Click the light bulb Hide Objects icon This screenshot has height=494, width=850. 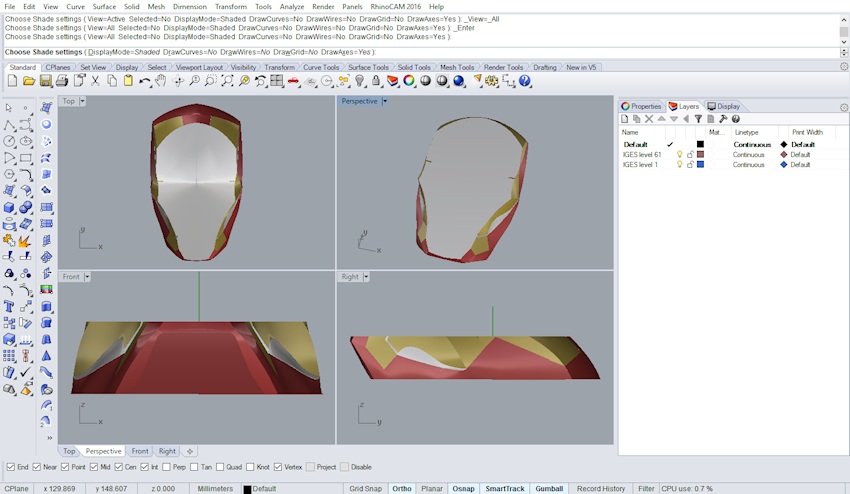point(359,81)
